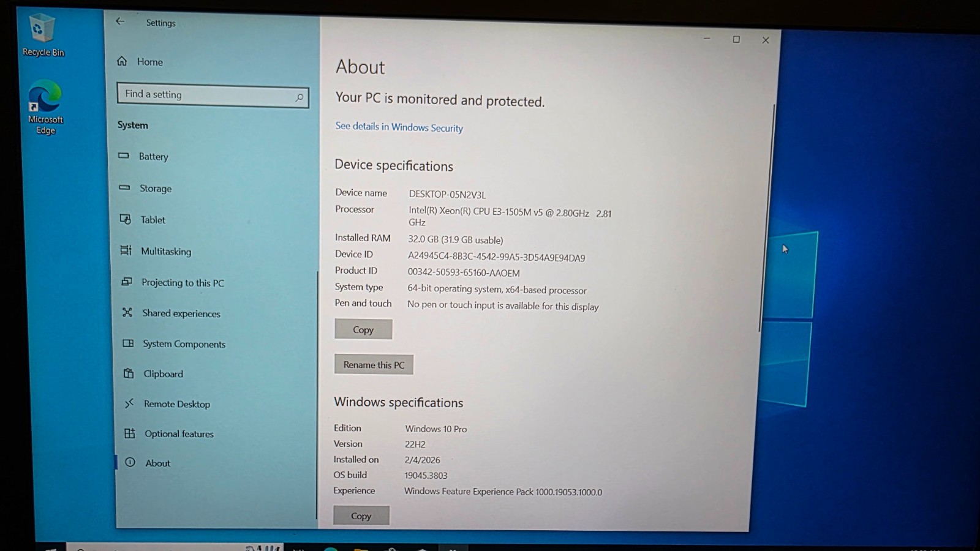The image size is (980, 551).
Task: Click Rename this PC button
Action: point(374,364)
